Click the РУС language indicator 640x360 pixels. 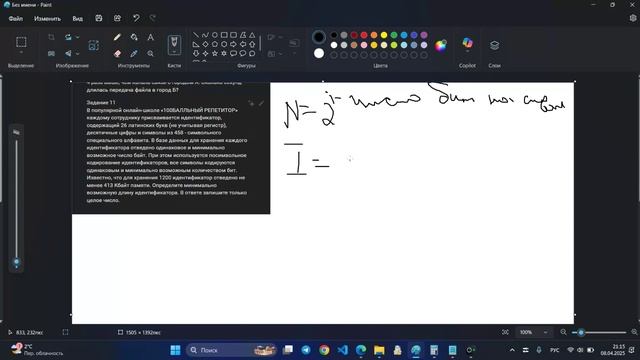[x=554, y=350]
